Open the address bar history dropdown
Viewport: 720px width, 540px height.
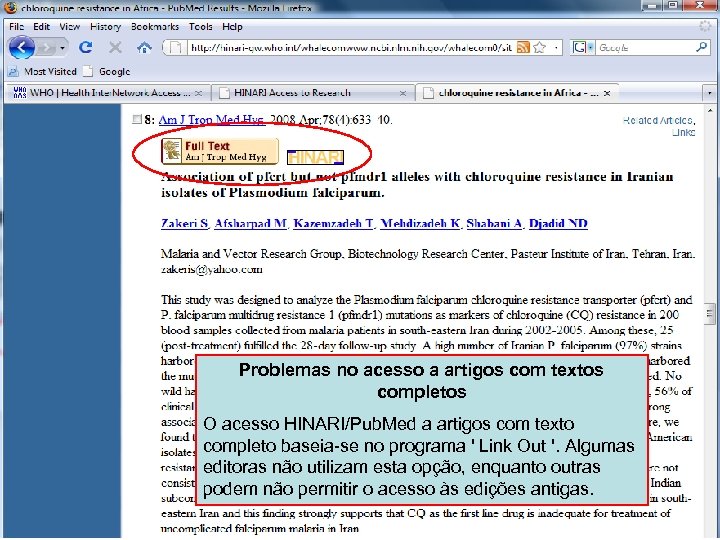(556, 48)
